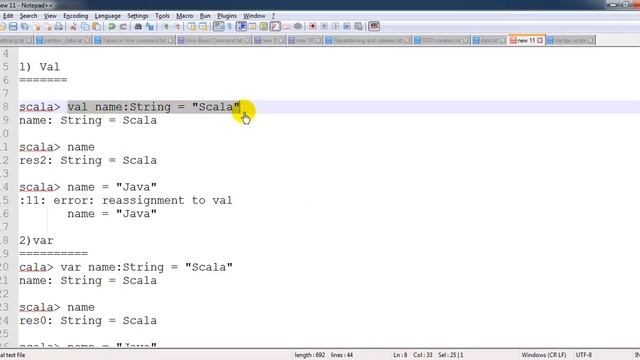Open the Function List toolbar icon

coord(275,27)
